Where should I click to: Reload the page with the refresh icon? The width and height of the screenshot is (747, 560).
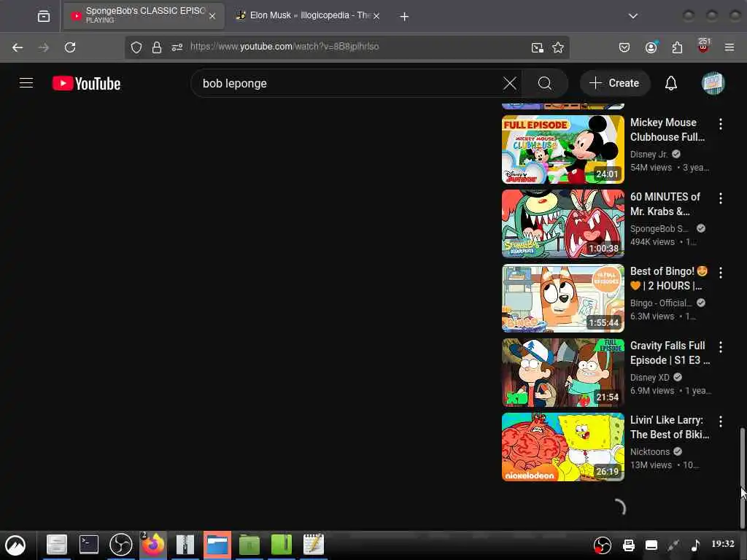(70, 47)
